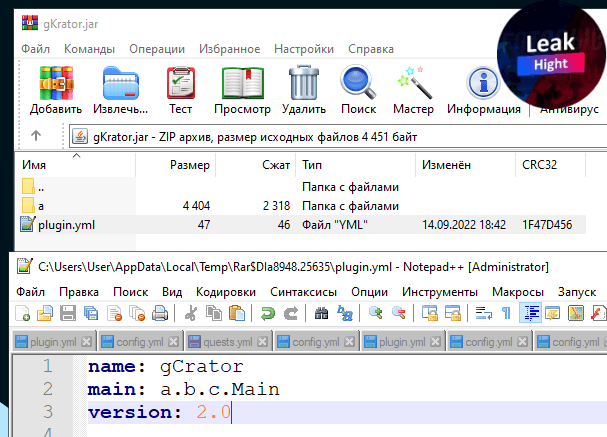This screenshot has height=437, width=607.
Task: Open the Избранное menu
Action: (230, 49)
